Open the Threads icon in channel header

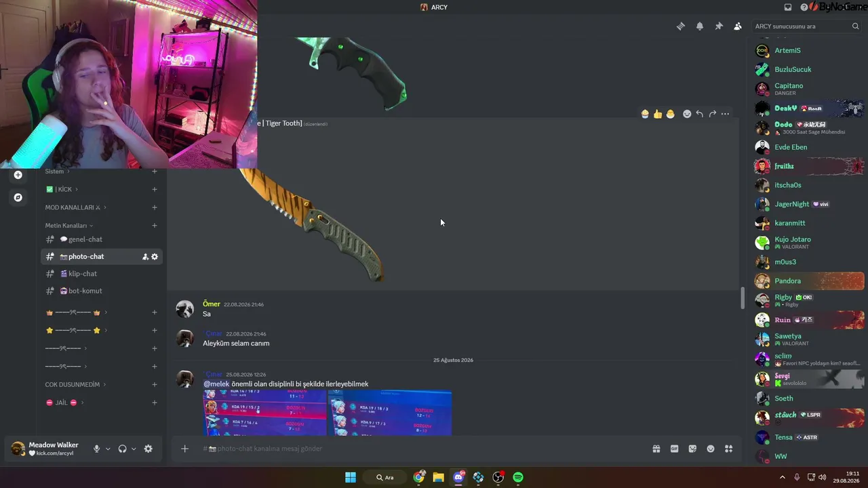681,26
